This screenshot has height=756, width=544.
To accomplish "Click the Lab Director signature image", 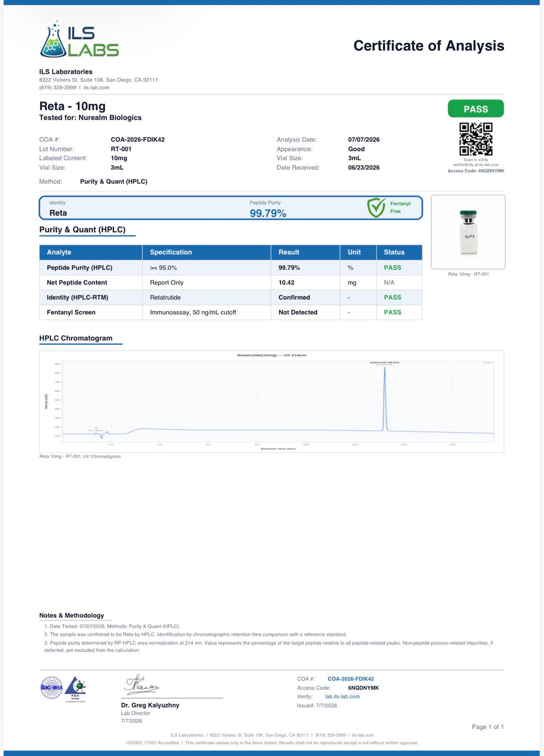I will (142, 685).
